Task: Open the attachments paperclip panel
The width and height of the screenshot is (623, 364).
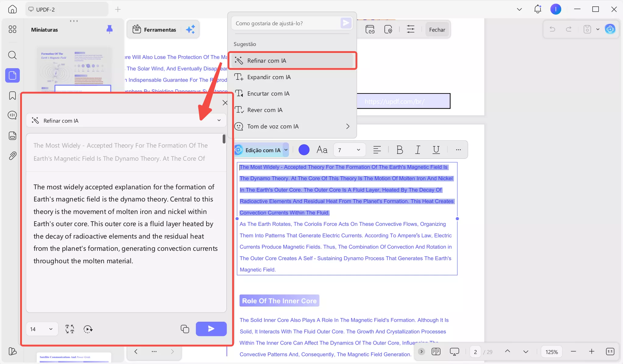Action: point(12,156)
